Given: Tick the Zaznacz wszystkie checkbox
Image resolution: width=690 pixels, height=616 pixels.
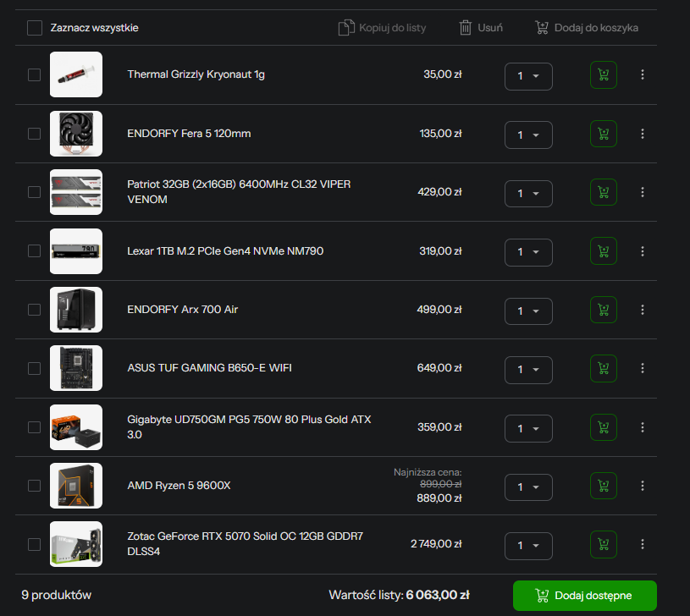Looking at the screenshot, I should 35,28.
